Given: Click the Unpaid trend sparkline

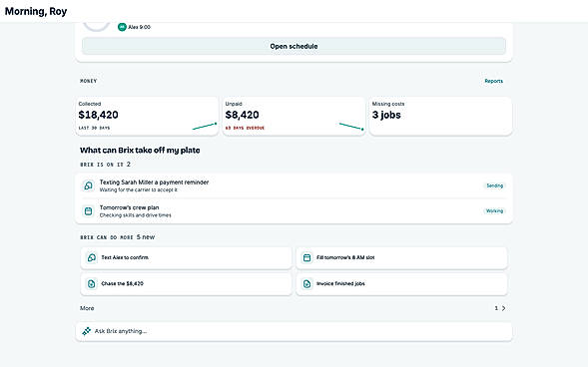Looking at the screenshot, I should tap(351, 127).
